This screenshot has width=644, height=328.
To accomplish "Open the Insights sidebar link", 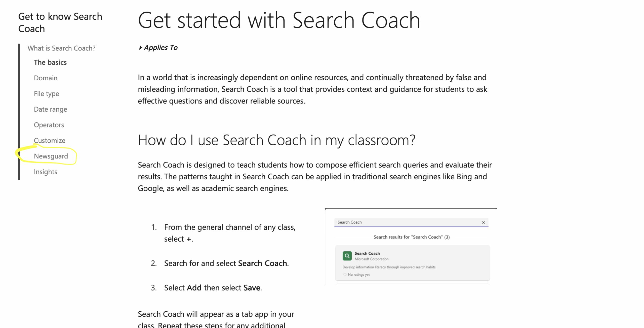I will click(46, 172).
